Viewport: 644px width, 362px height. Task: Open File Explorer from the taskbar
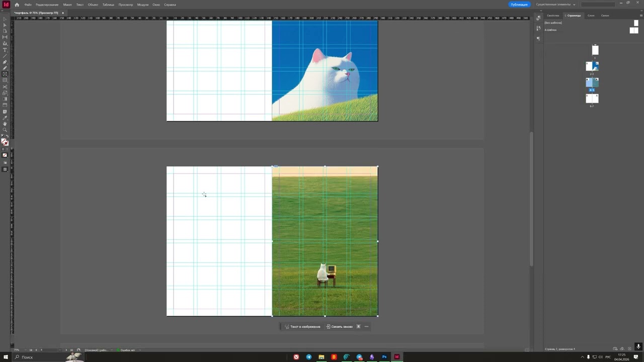[x=321, y=357]
